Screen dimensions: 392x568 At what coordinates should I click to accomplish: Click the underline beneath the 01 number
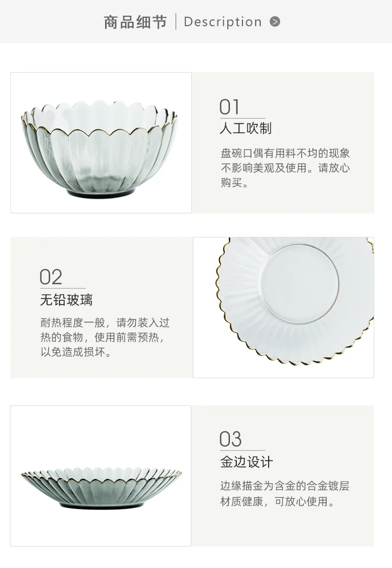[243, 118]
